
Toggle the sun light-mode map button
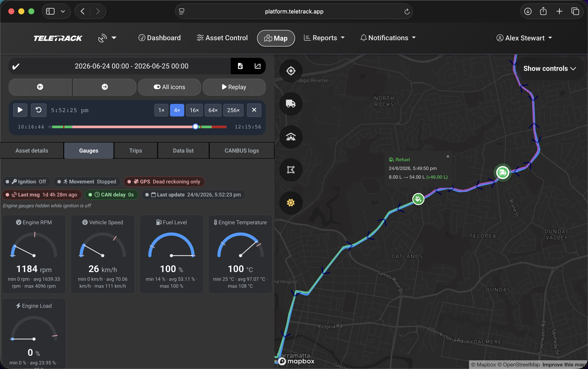pyautogui.click(x=291, y=203)
